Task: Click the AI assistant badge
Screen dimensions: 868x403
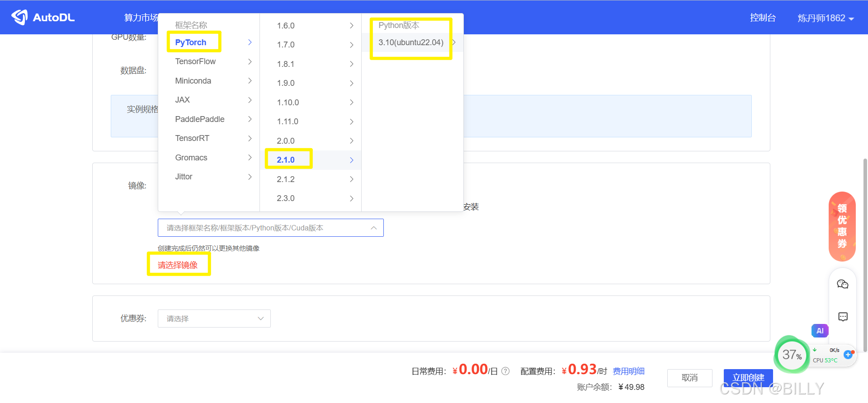Action: click(x=820, y=331)
